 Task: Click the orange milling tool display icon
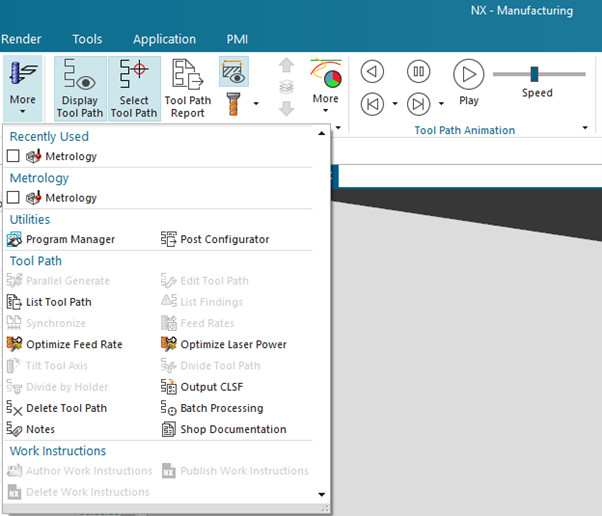pyautogui.click(x=233, y=104)
